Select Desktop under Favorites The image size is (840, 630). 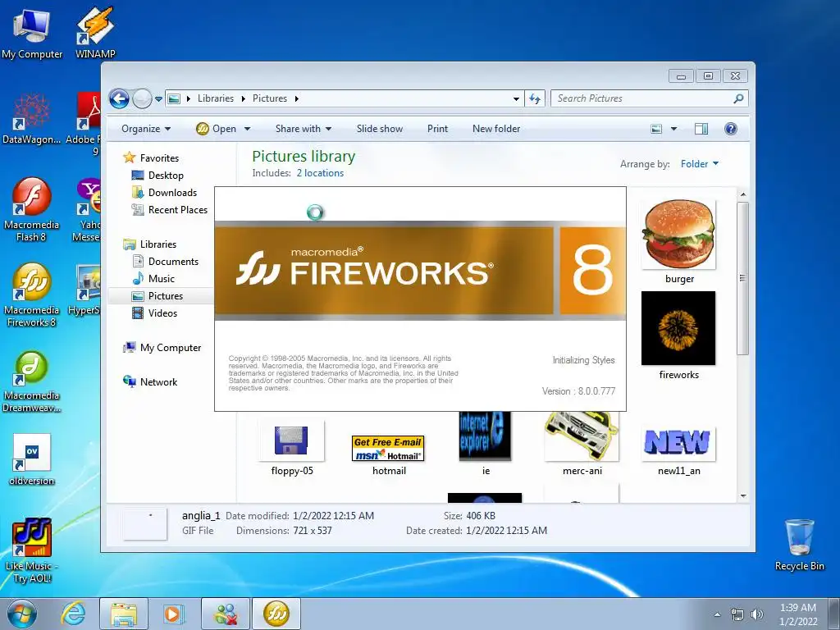coord(166,176)
